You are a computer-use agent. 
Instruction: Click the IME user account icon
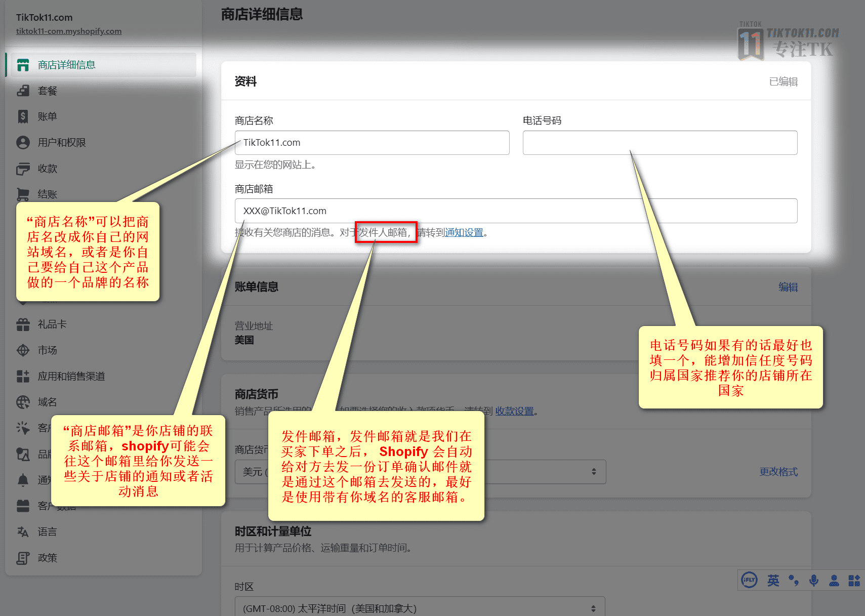click(x=834, y=580)
